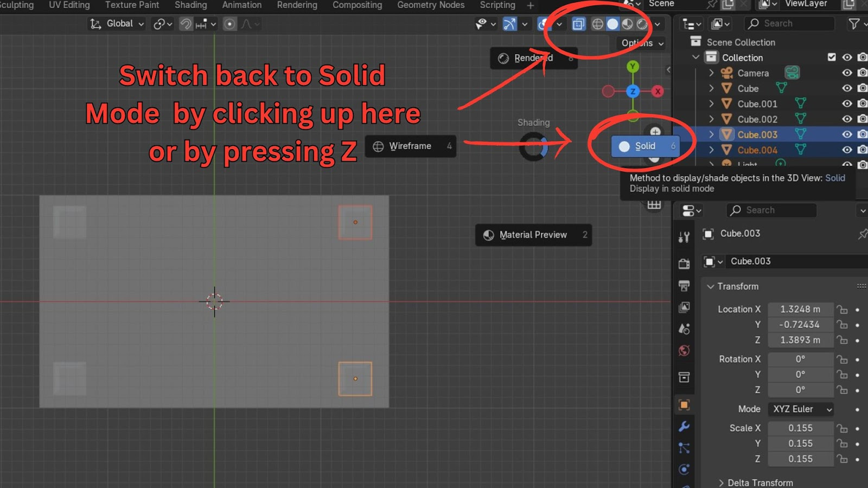
Task: Open the Collection properties tab
Action: (684, 377)
